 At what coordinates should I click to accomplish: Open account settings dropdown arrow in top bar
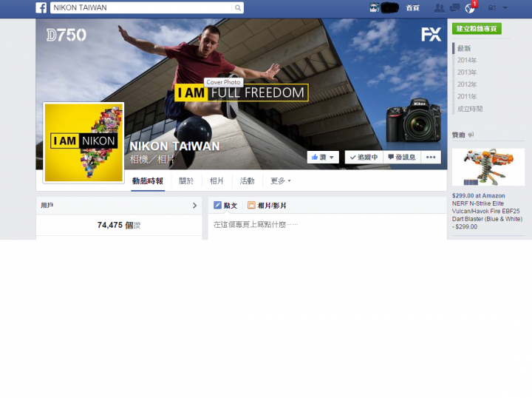pyautogui.click(x=505, y=8)
